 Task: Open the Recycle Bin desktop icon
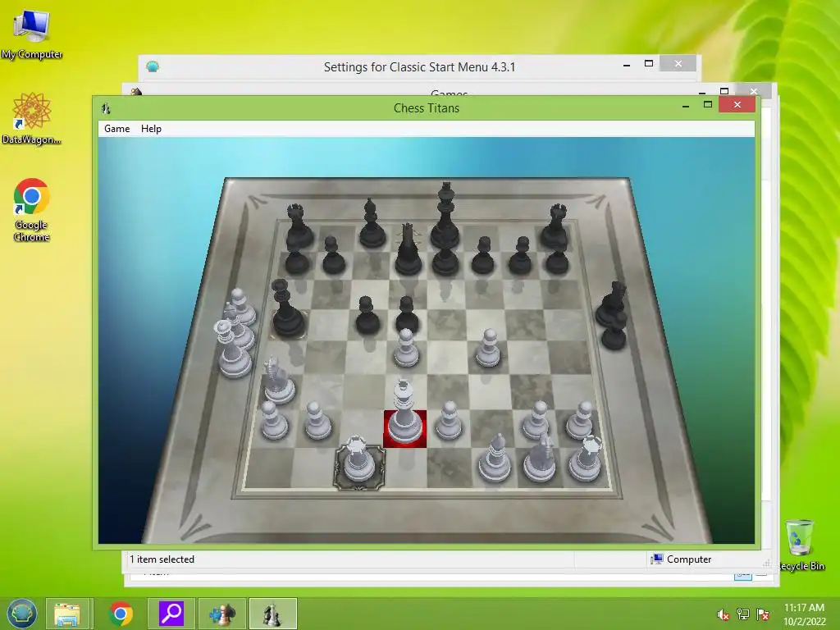point(800,545)
